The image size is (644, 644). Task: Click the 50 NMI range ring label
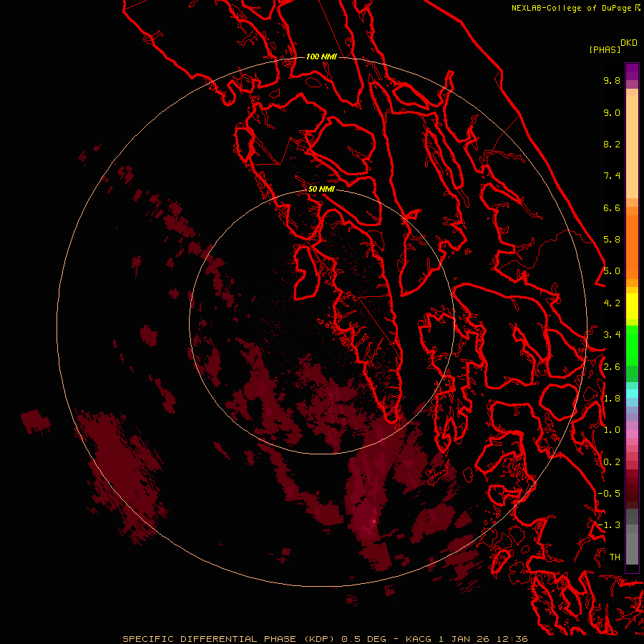321,189
